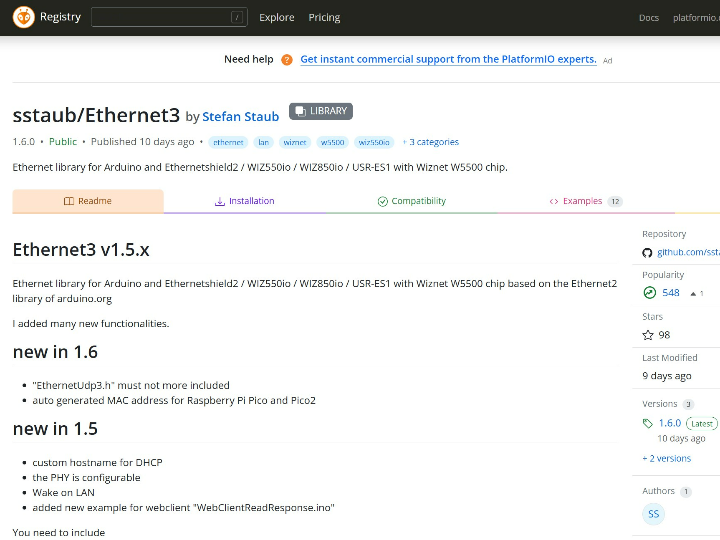Expand the +2 versions list

(x=666, y=458)
